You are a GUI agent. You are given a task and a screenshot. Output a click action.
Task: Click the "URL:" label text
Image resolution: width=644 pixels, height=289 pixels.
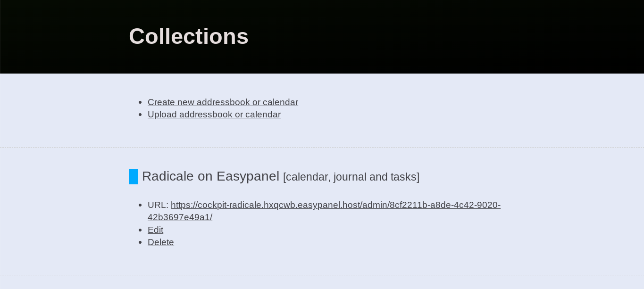[158, 205]
